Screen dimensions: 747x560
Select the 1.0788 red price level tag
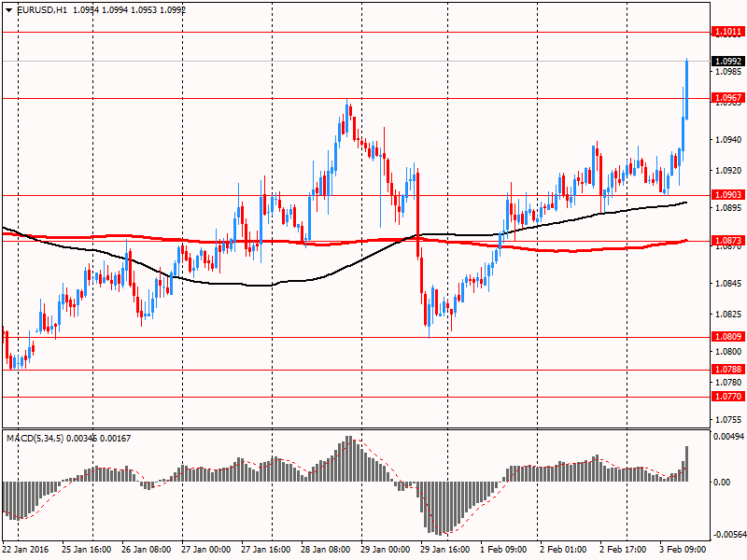click(727, 370)
